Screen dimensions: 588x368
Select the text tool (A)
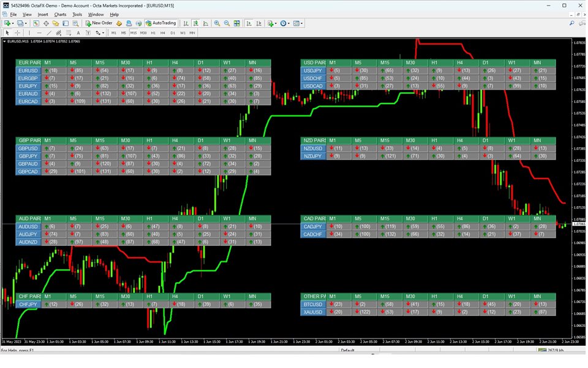pyautogui.click(x=78, y=33)
